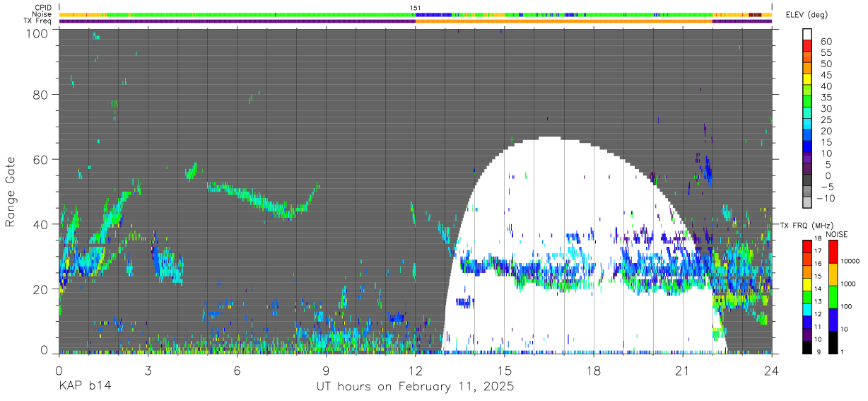Viewport: 868px width, 401px height.
Task: Click the 3 tick on the UT hours axis
Action: click(148, 370)
